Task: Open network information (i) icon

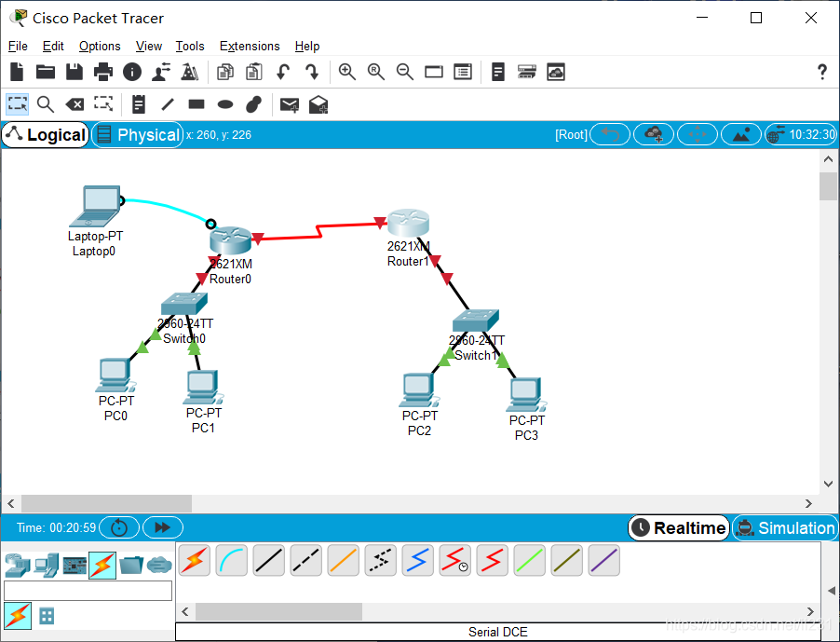Action: (x=132, y=72)
